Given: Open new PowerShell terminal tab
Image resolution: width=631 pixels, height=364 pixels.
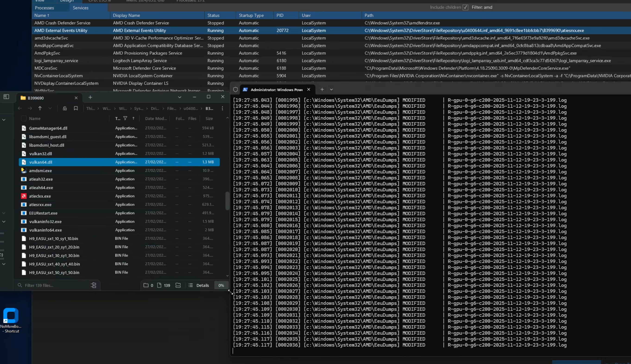Looking at the screenshot, I should [x=322, y=90].
